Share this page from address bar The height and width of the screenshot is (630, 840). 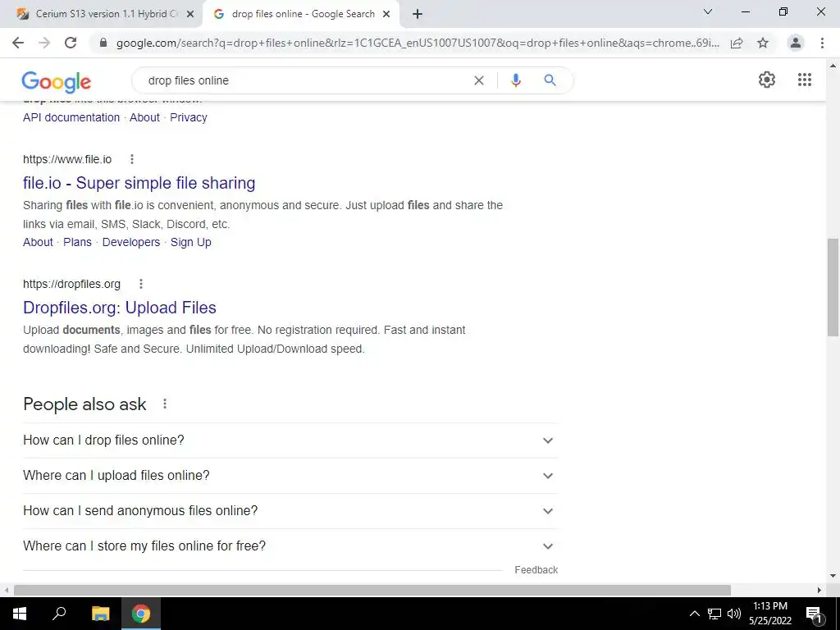tap(737, 43)
